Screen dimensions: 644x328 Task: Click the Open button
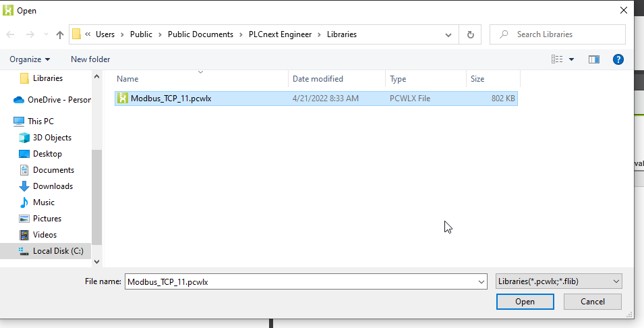525,302
